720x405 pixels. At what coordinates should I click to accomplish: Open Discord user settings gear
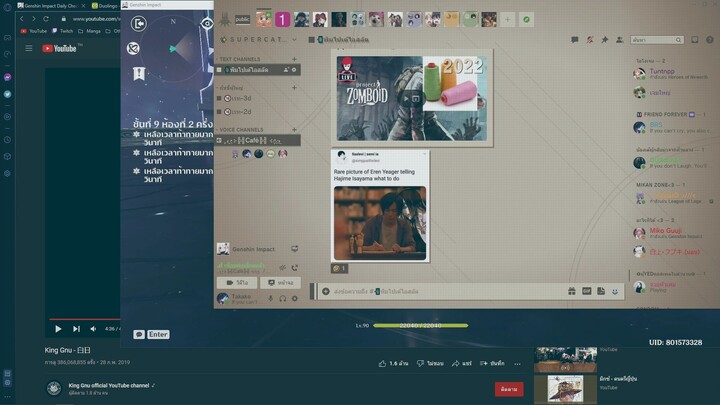pos(295,298)
